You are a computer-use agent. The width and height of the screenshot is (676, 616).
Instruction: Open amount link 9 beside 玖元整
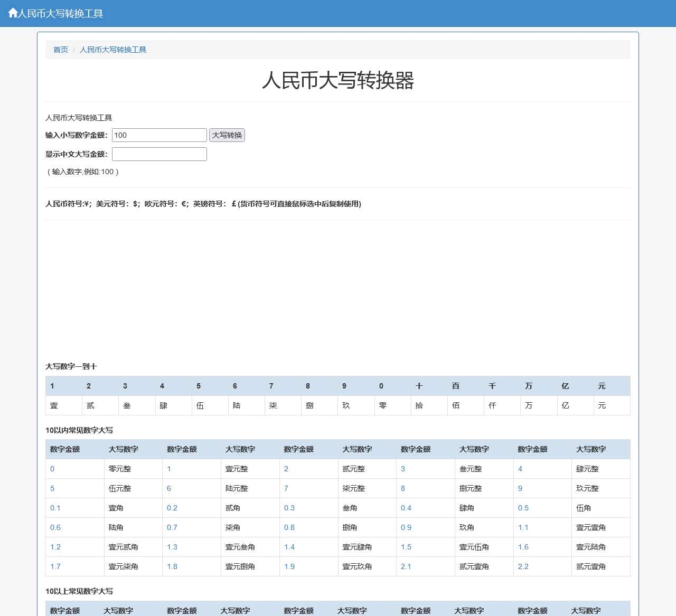pos(520,488)
